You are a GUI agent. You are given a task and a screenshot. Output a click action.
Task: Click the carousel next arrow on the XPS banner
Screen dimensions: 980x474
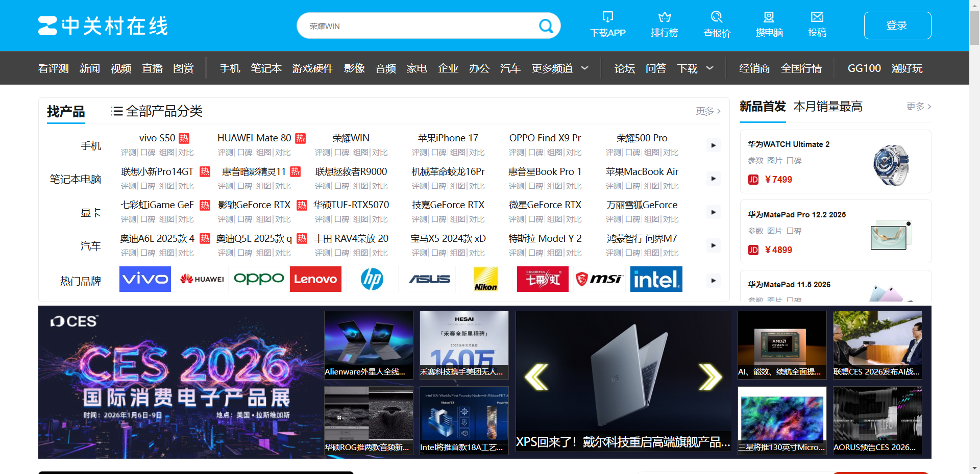[709, 377]
